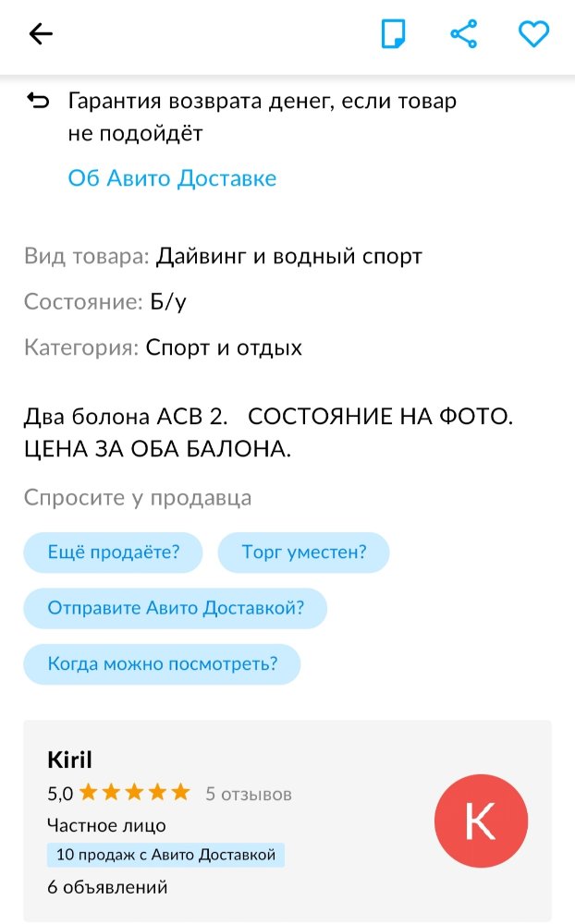Go back using the arrow icon
The width and height of the screenshot is (575, 924).
(42, 35)
